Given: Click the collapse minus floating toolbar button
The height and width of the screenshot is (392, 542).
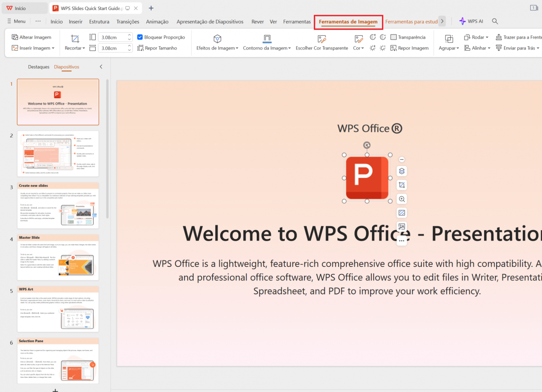Looking at the screenshot, I should (x=402, y=159).
